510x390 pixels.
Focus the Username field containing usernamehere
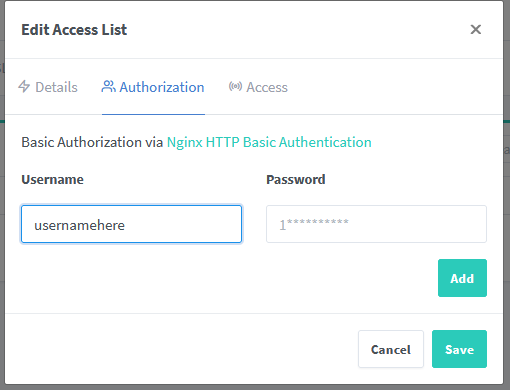(131, 224)
